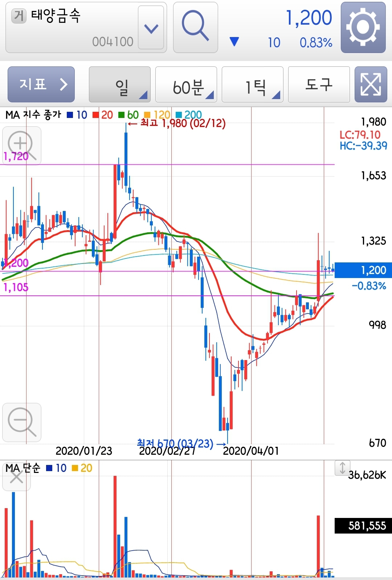Click the MA 20 red legend swatch
Screen dimensions: 392x580
tap(96, 115)
